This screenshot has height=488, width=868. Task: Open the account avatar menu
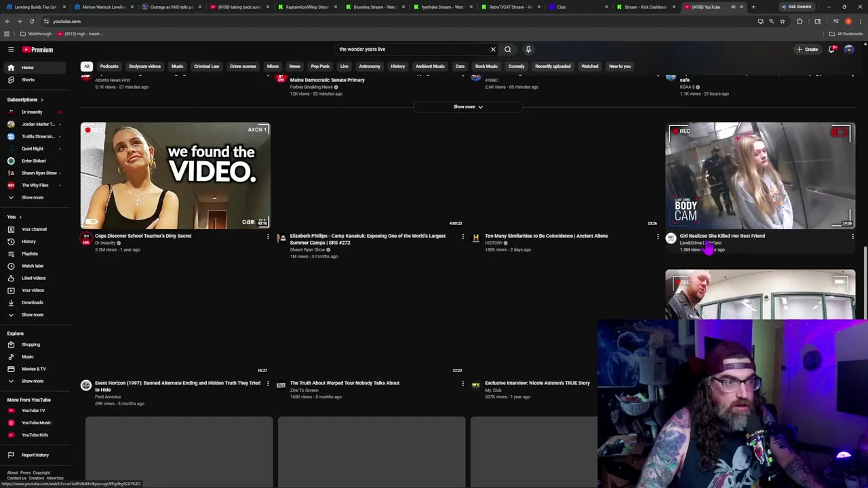coord(849,49)
